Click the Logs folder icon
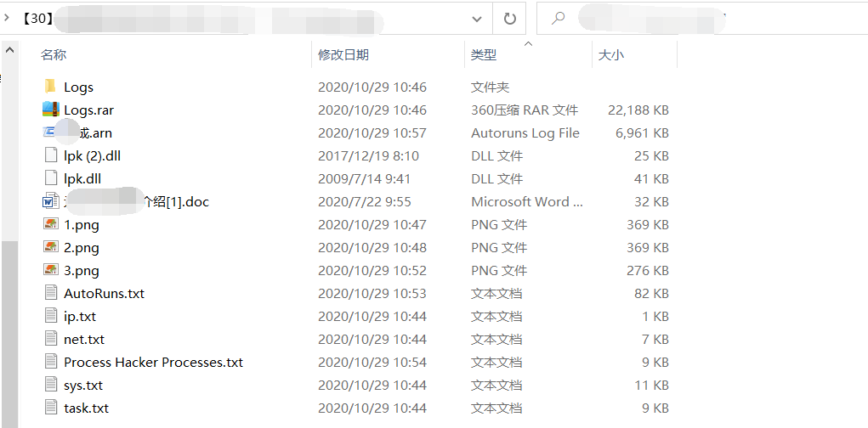The image size is (868, 428). pyautogui.click(x=50, y=87)
